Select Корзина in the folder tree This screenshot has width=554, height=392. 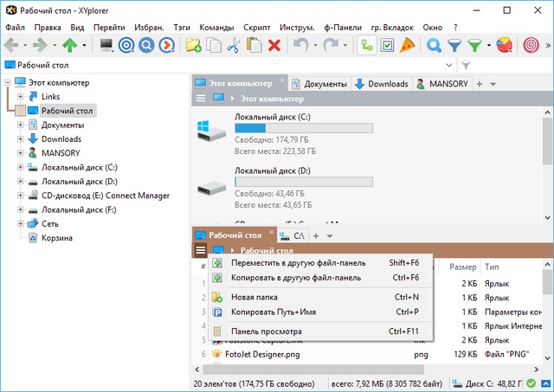(x=56, y=237)
